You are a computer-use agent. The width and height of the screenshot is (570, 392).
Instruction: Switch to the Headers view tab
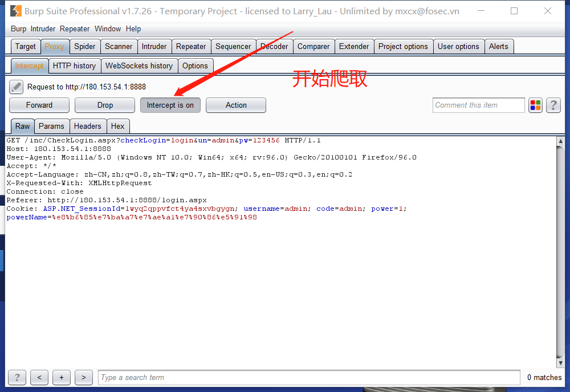[x=88, y=126]
